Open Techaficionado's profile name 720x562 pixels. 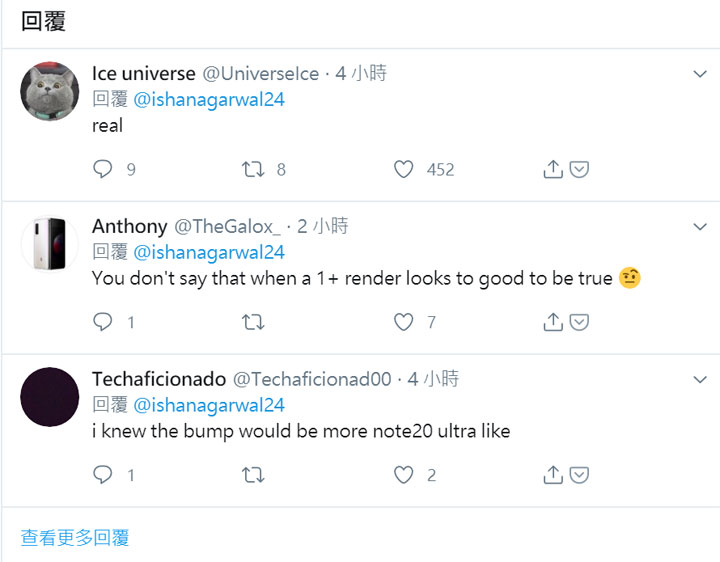[158, 379]
